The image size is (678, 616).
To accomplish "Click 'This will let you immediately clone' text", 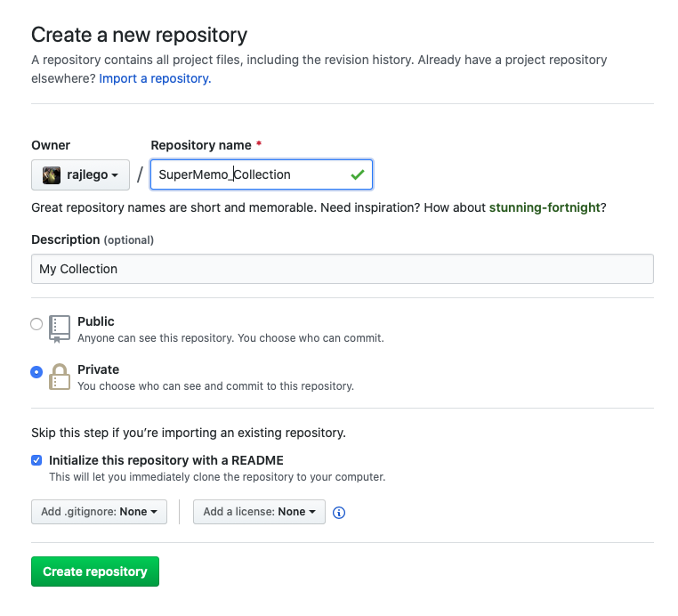I will point(217,477).
